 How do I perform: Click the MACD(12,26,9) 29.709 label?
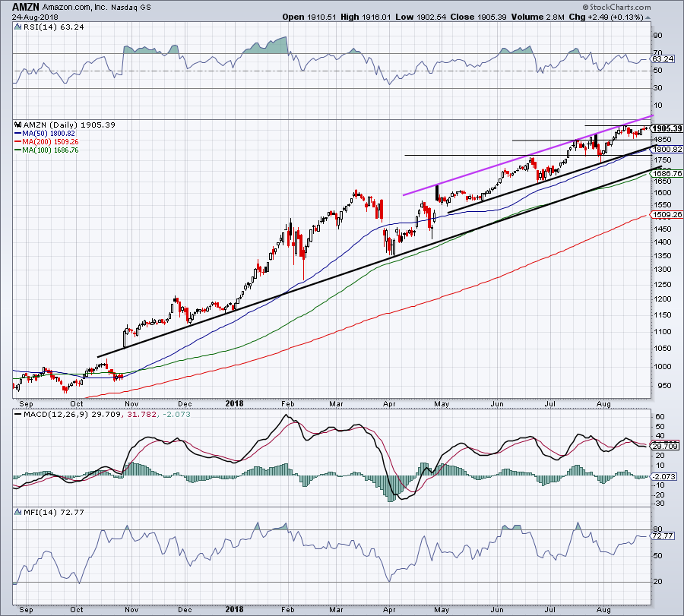[72, 414]
